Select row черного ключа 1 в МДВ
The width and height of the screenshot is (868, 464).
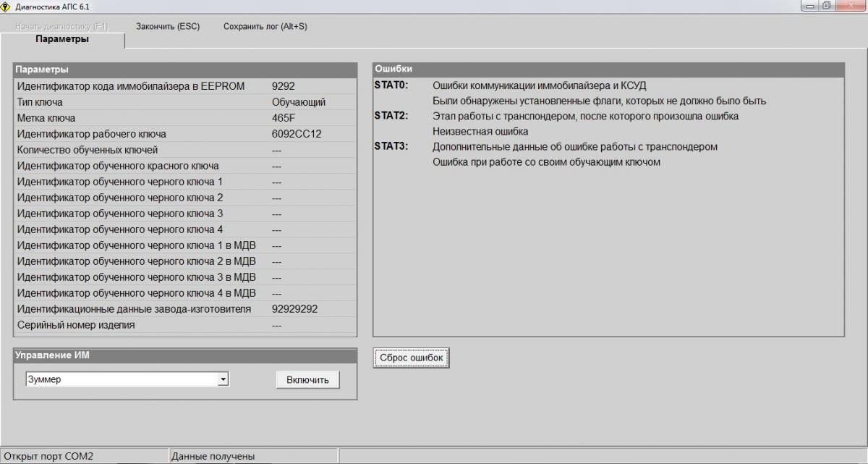185,245
